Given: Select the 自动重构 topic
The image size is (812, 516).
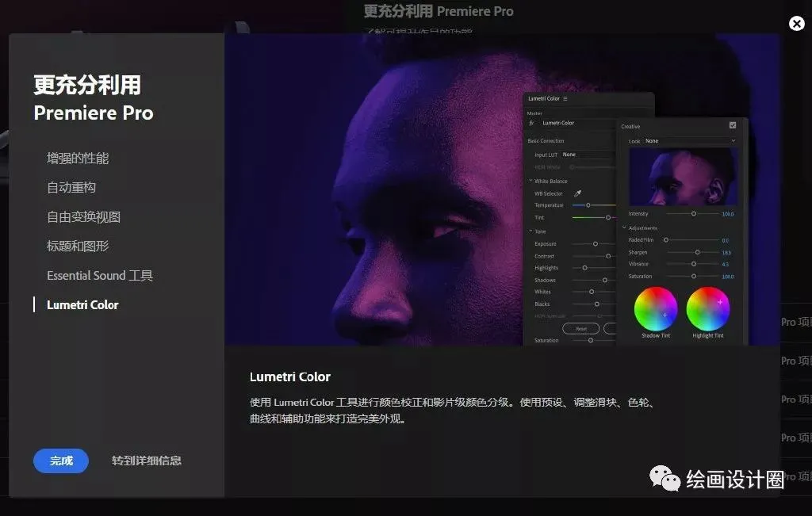Looking at the screenshot, I should click(x=71, y=187).
